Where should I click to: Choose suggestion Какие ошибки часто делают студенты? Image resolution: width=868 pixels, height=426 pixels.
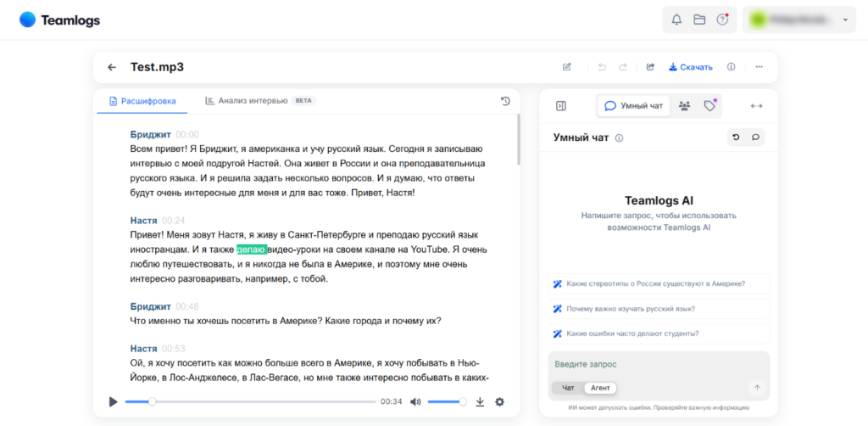[659, 334]
